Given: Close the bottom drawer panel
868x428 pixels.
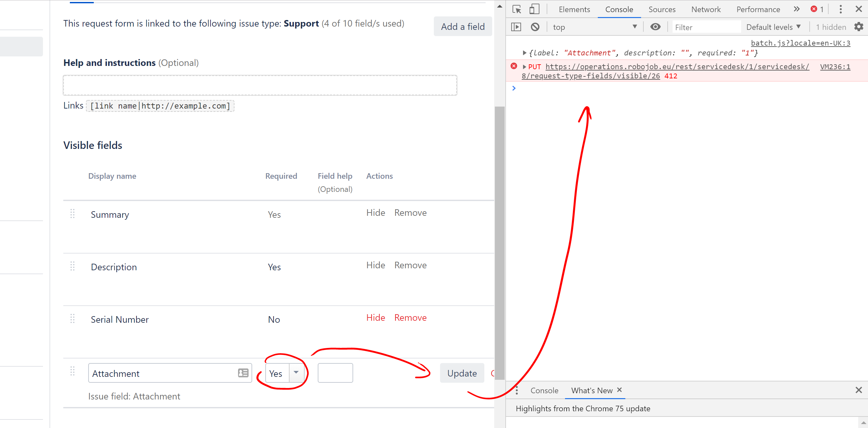Looking at the screenshot, I should (x=858, y=390).
